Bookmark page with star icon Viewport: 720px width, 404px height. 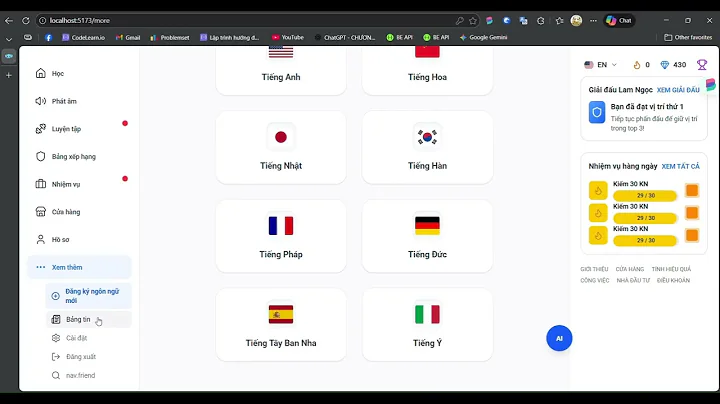tap(473, 21)
